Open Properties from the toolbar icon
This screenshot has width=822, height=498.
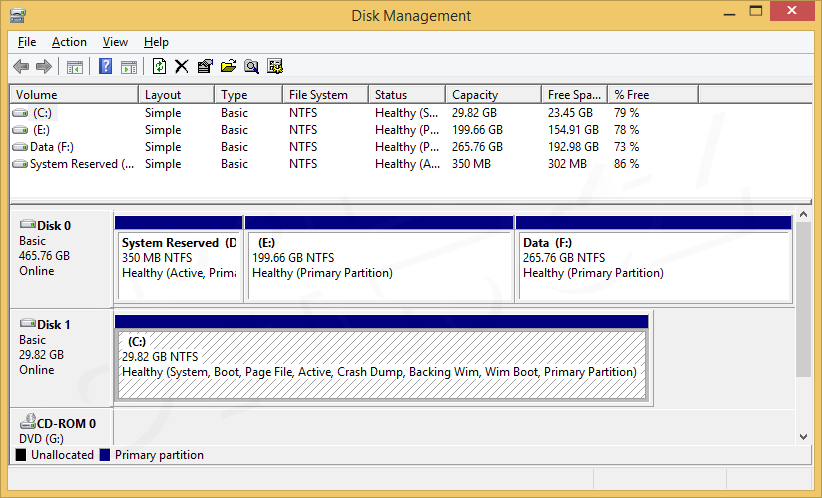pyautogui.click(x=205, y=67)
